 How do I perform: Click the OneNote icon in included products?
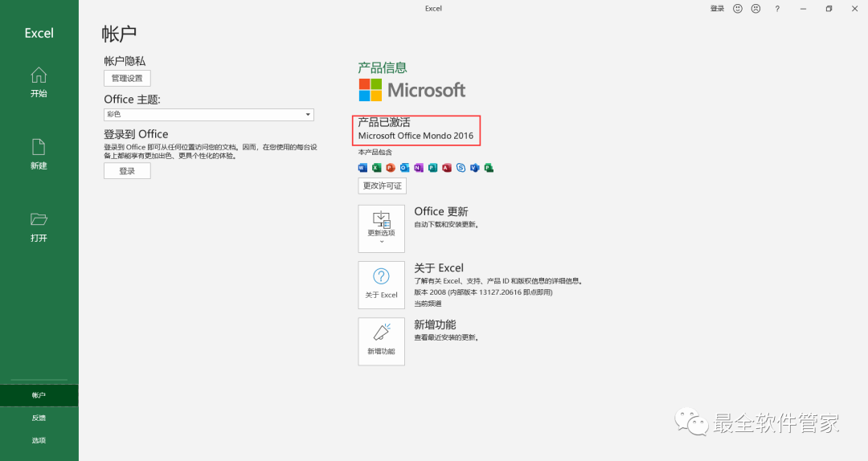(419, 168)
